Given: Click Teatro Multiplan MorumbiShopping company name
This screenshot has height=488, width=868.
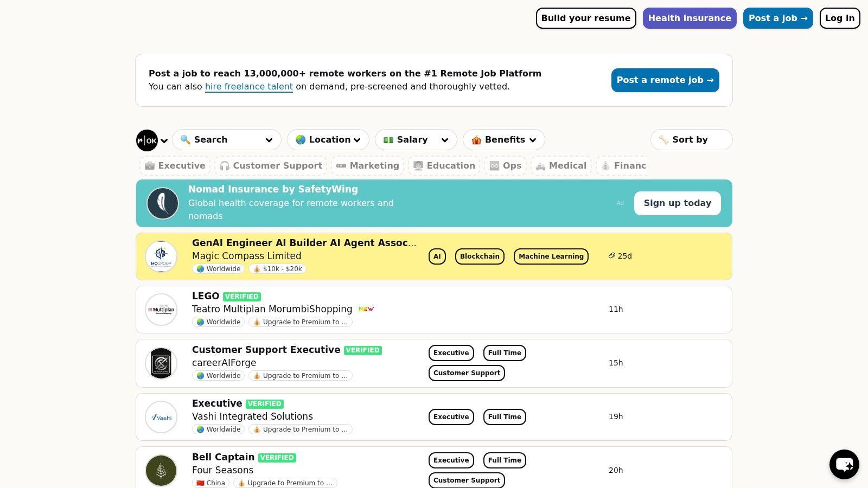Looking at the screenshot, I should coord(272,309).
